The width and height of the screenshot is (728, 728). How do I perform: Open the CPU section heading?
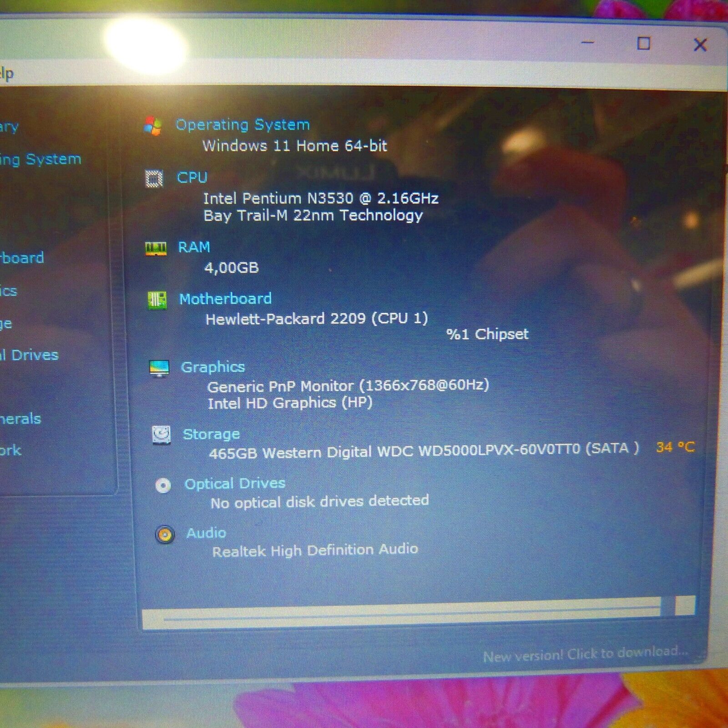coord(192,177)
